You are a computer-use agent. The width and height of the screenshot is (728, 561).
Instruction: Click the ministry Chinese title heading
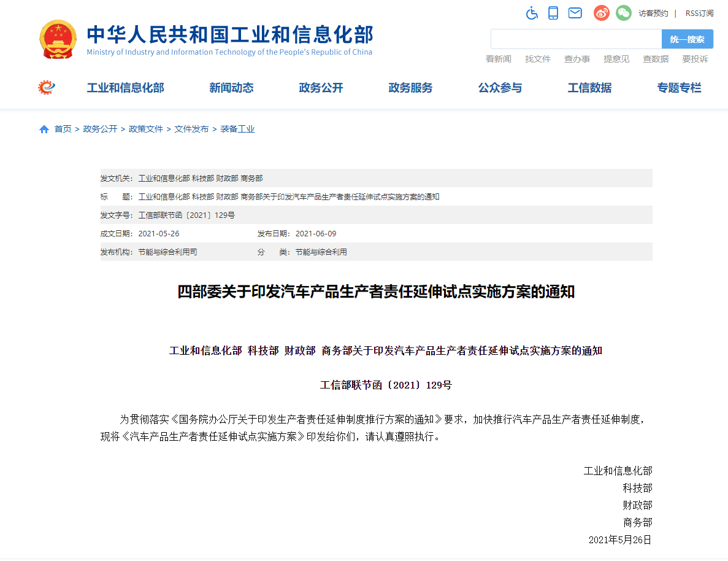coord(230,34)
